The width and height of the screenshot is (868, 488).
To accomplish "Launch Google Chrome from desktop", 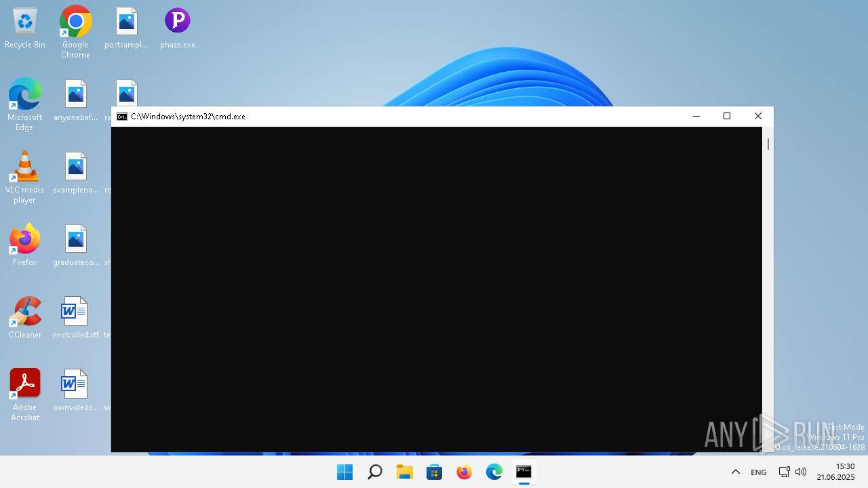I will point(75,32).
